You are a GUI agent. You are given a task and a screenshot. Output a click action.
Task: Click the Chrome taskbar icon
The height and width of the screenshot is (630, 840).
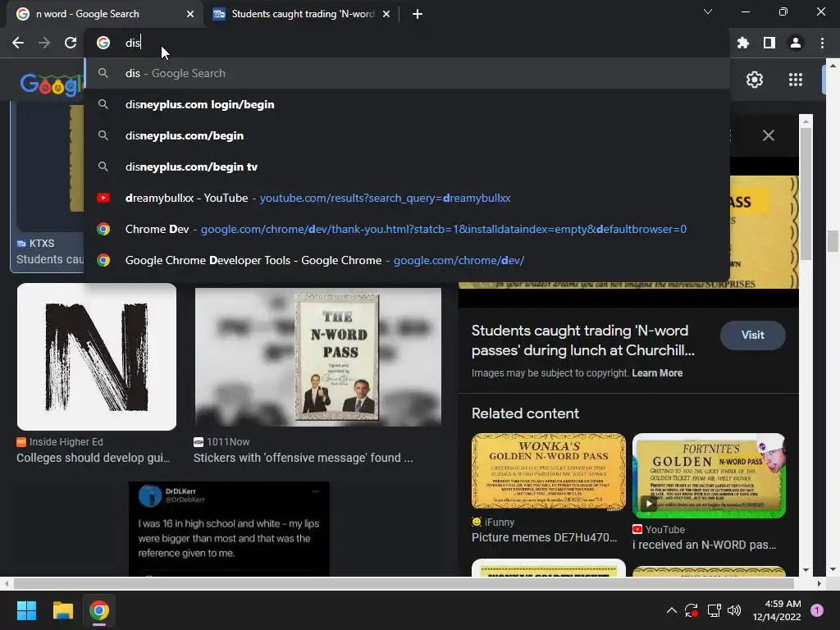(99, 610)
